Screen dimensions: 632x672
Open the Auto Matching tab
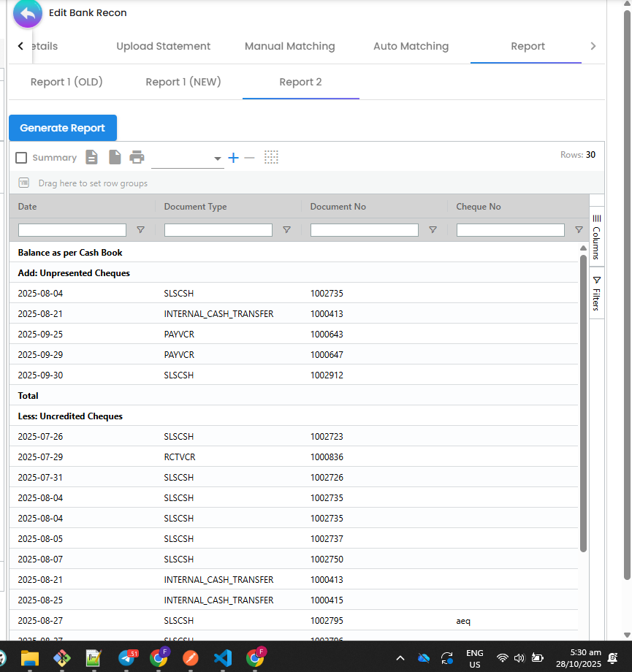pyautogui.click(x=411, y=45)
